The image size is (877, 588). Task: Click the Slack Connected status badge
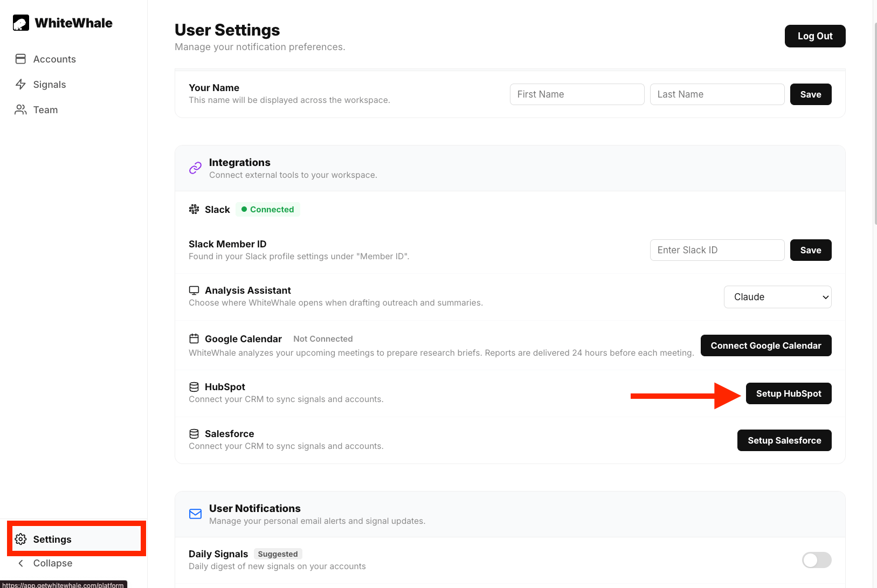point(268,209)
